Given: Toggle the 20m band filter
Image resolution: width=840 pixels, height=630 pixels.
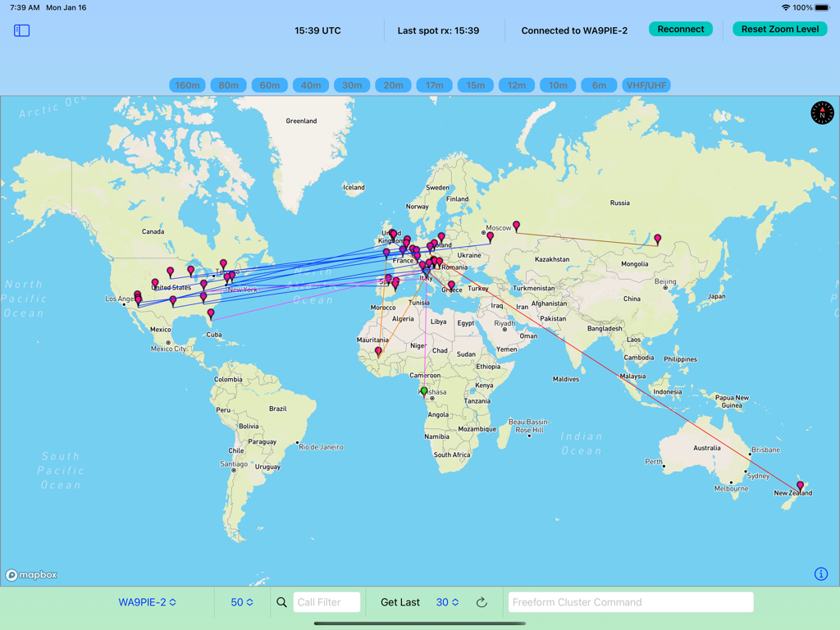Looking at the screenshot, I should pos(393,84).
